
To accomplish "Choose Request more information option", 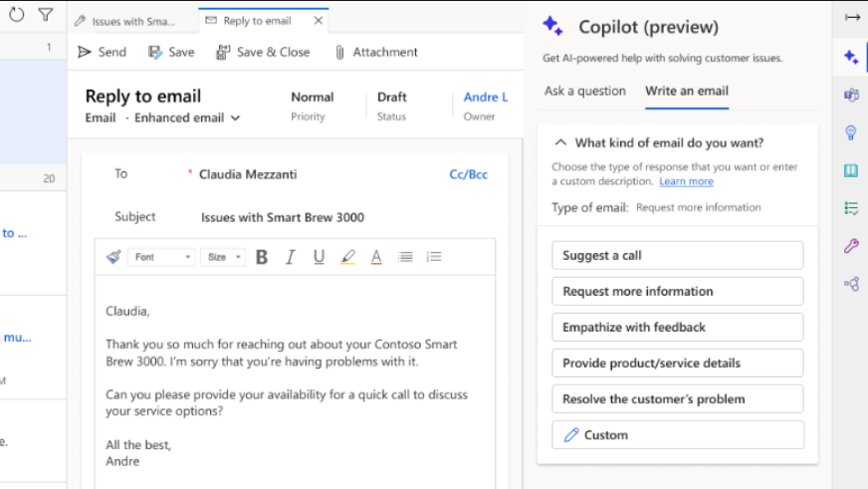I will point(678,291).
